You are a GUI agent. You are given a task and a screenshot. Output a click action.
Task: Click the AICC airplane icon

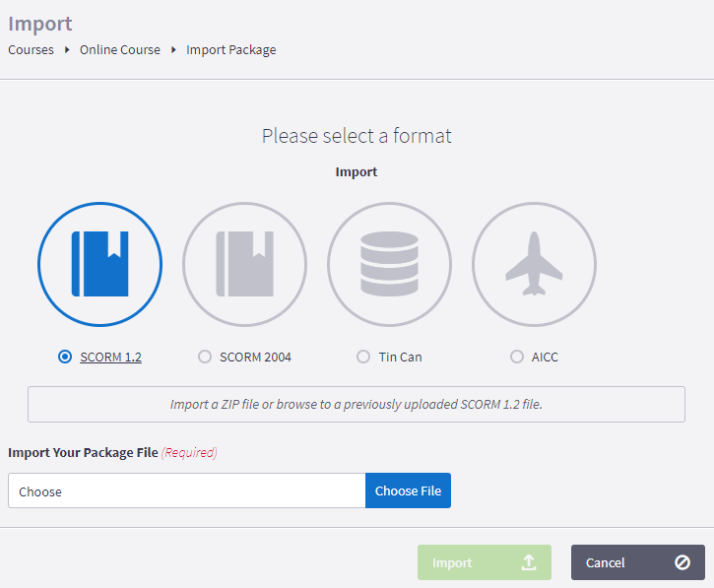click(534, 264)
